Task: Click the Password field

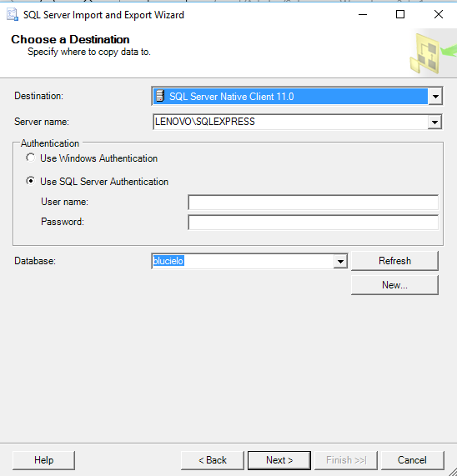Action: pyautogui.click(x=313, y=223)
